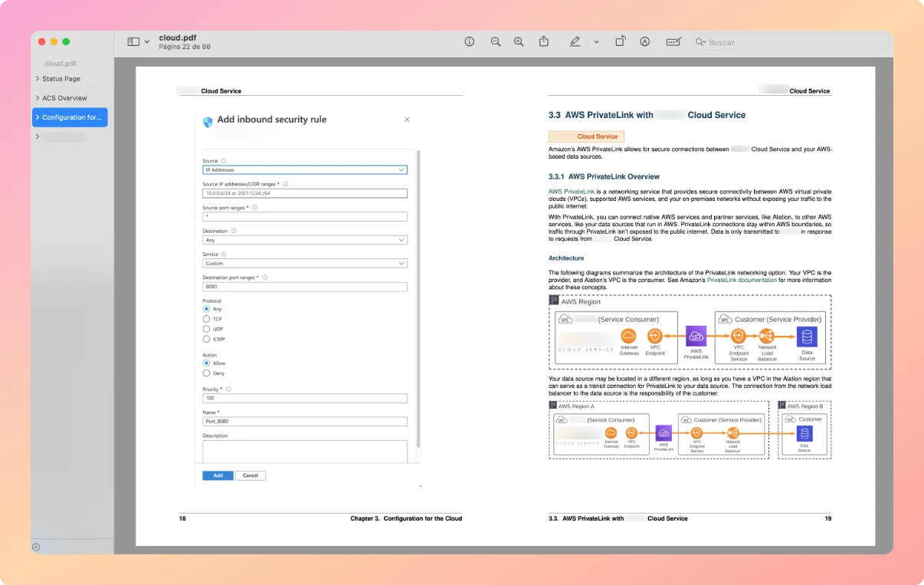Rotate the page using rotate icon
924x585 pixels.
coord(621,41)
